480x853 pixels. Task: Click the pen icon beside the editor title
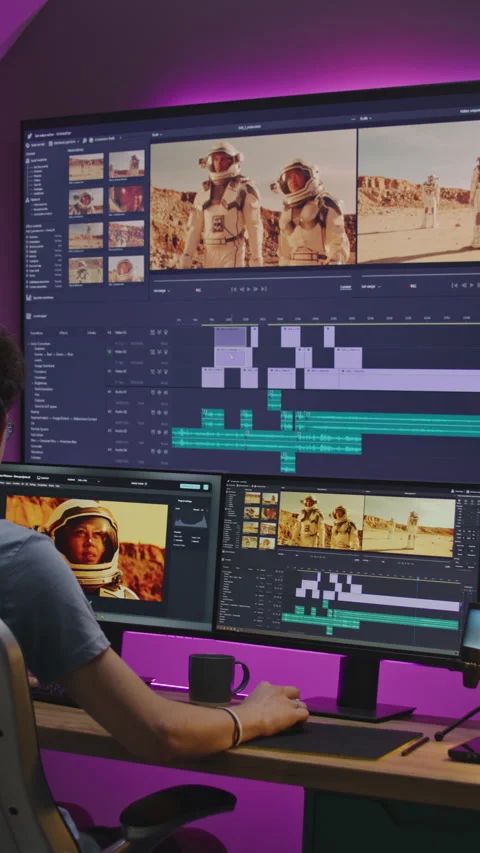[x=29, y=136]
